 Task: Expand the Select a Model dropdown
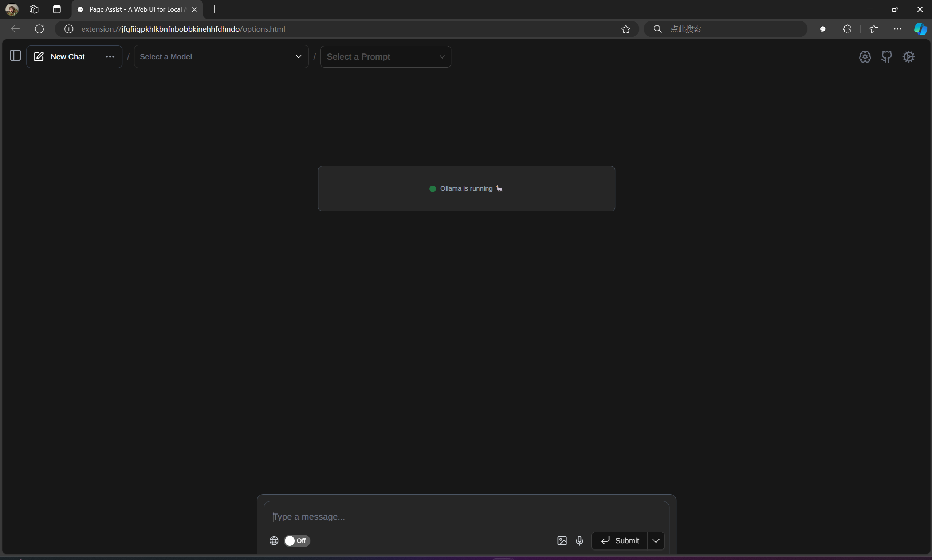221,57
